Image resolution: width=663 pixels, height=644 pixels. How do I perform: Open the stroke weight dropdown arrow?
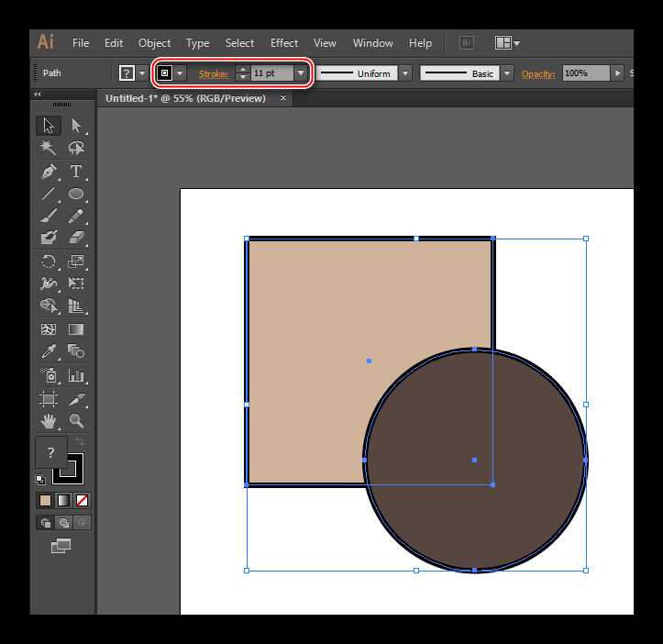(x=301, y=73)
